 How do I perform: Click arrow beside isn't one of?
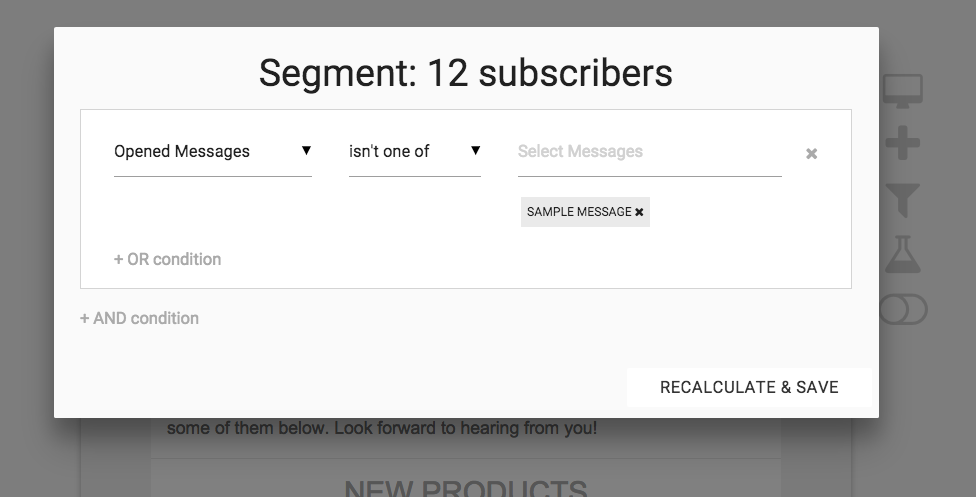coord(475,151)
